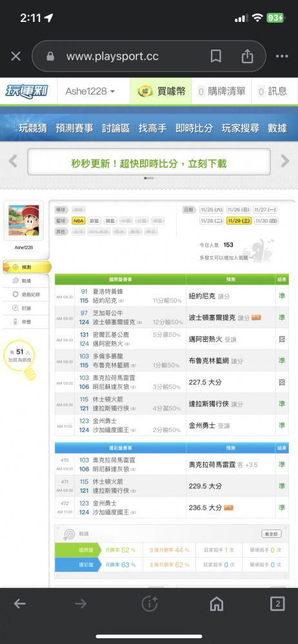The height and width of the screenshot is (644, 298).
Task: Open the Ashe1228 avatar picture
Action: pos(24,220)
